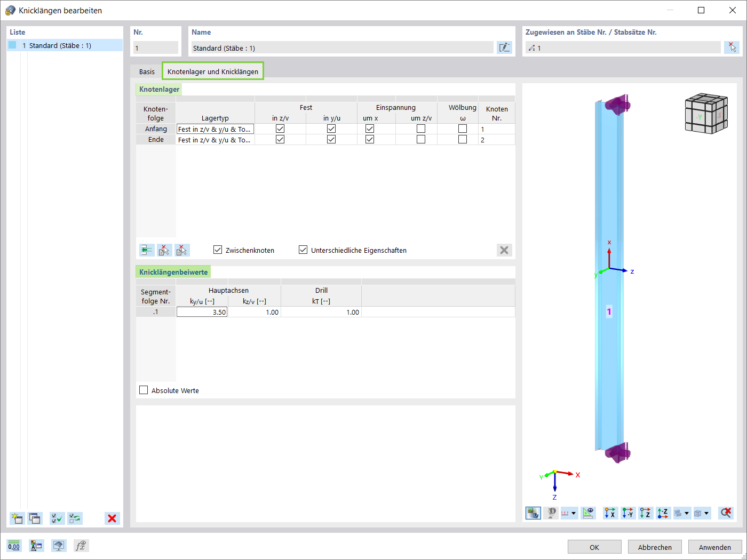Viewport: 747px width, 560px height.
Task: Click the new buckling length entry icon
Action: [x=17, y=518]
